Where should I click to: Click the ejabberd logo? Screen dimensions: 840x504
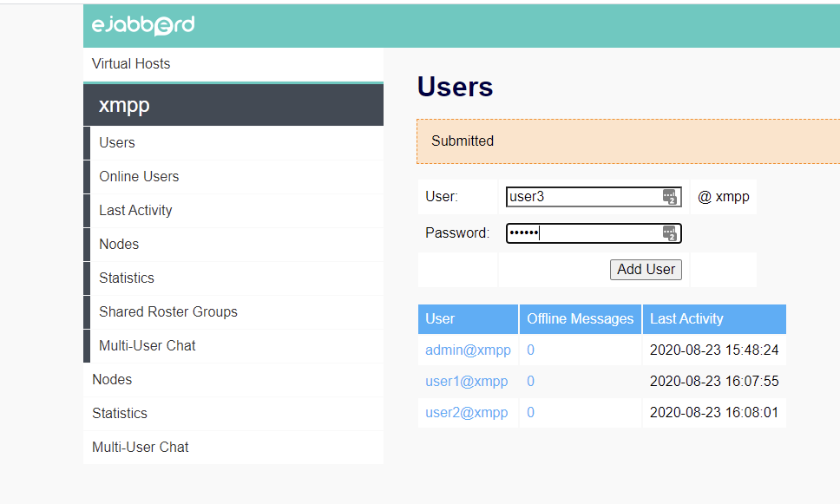click(x=142, y=25)
